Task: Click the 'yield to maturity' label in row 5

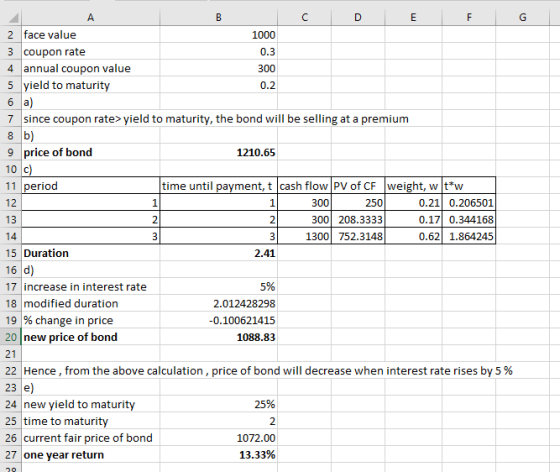Action: [91, 85]
